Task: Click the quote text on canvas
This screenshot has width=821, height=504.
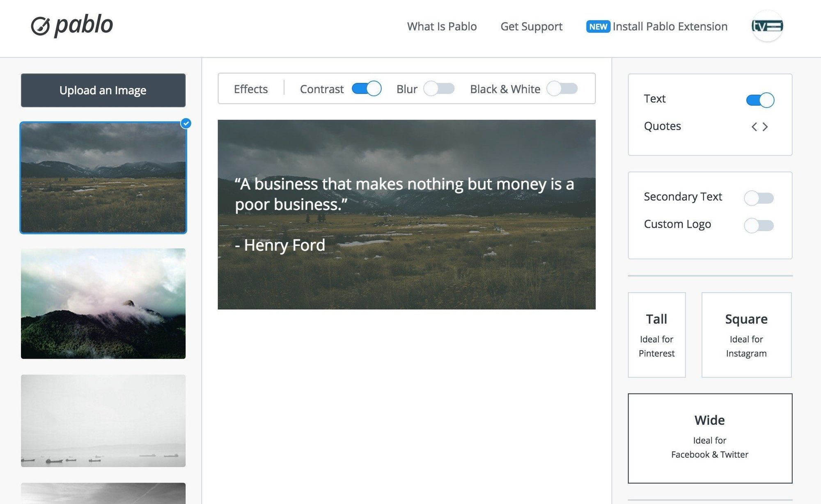Action: tap(404, 194)
